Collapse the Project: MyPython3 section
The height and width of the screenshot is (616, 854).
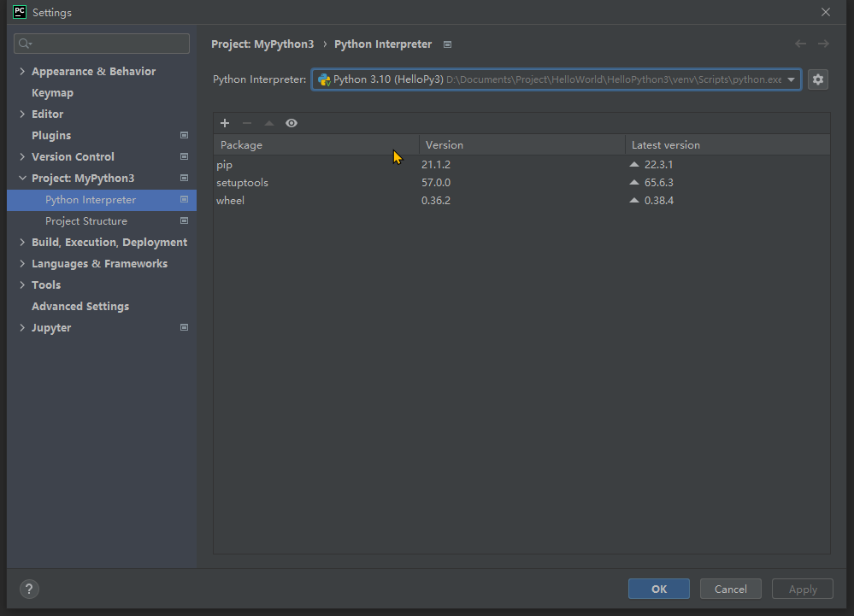(x=22, y=179)
